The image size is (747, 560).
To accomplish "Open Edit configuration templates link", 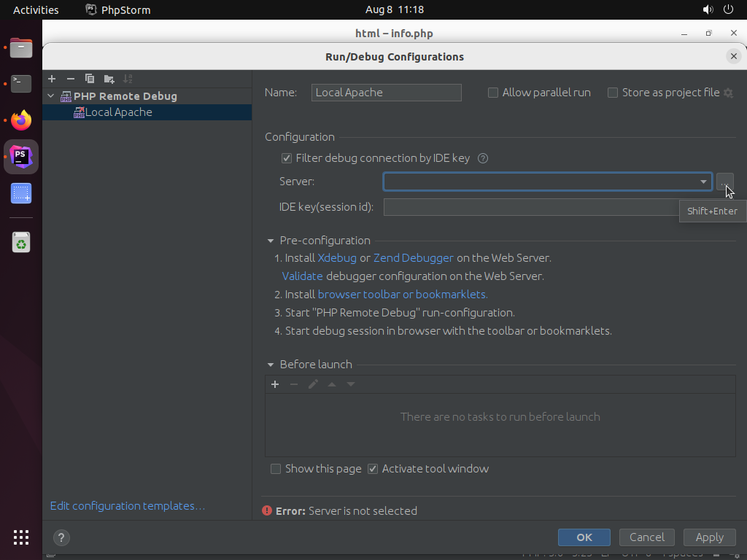I will point(128,506).
